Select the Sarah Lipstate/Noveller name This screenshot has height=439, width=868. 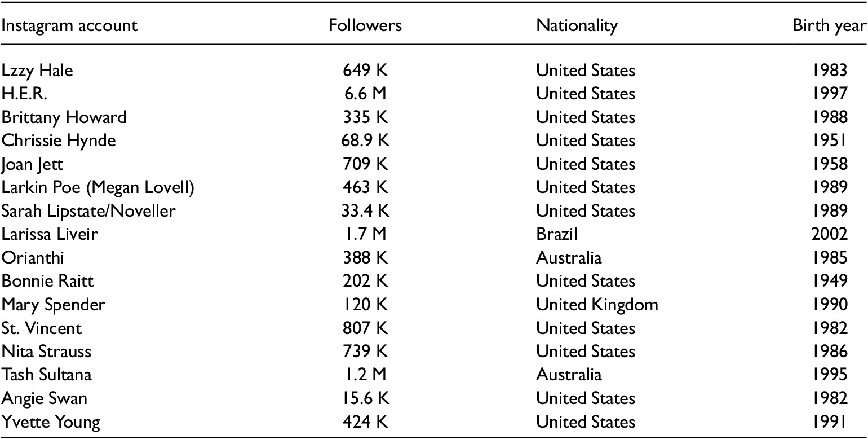coord(88,211)
